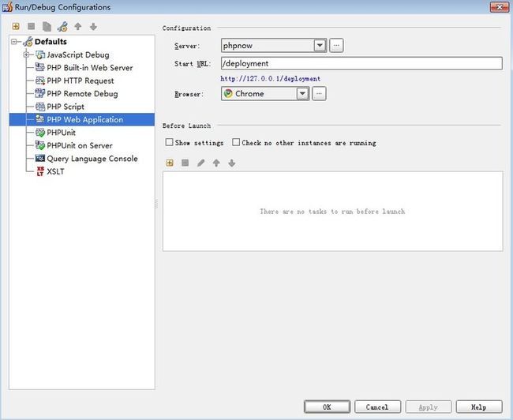Open the browser settings ellipsis button
The image size is (513, 420).
pos(319,94)
